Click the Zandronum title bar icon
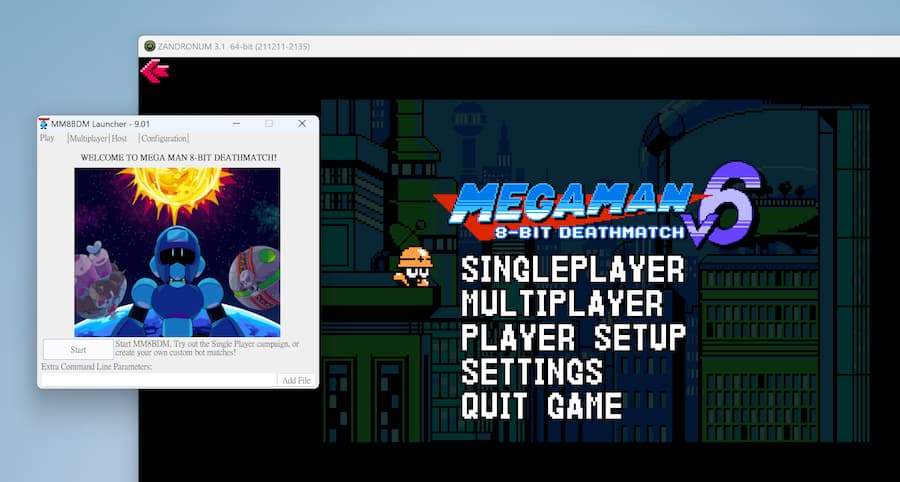 [150, 46]
